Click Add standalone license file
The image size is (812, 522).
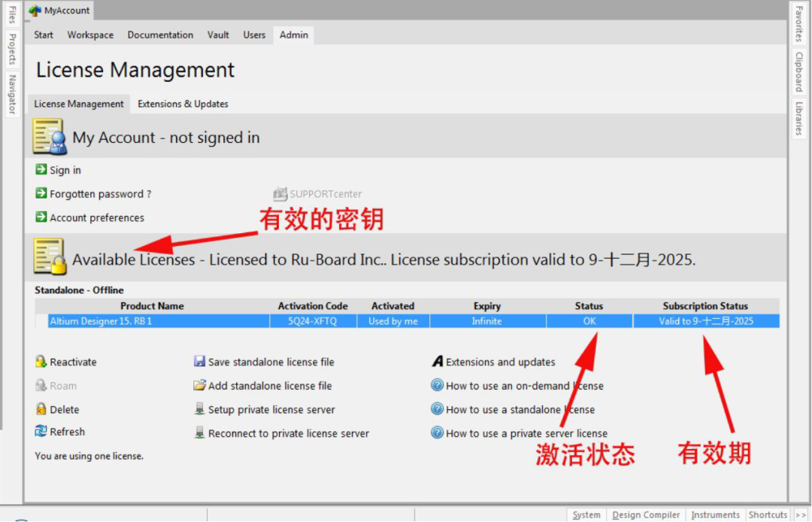coord(270,386)
